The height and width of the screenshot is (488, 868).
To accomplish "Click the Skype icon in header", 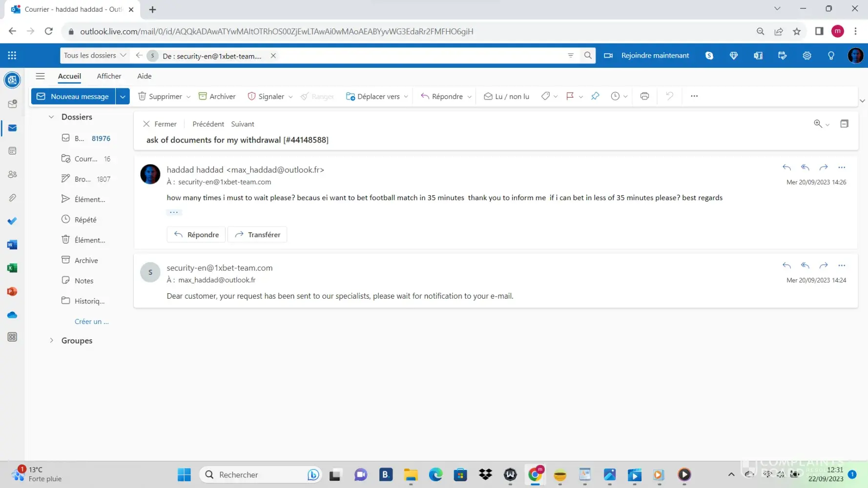I will coord(709,56).
